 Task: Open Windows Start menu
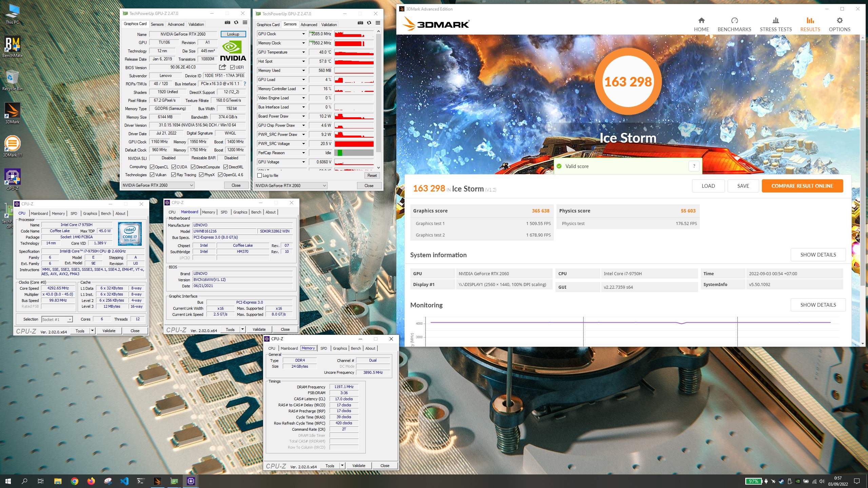[8, 481]
